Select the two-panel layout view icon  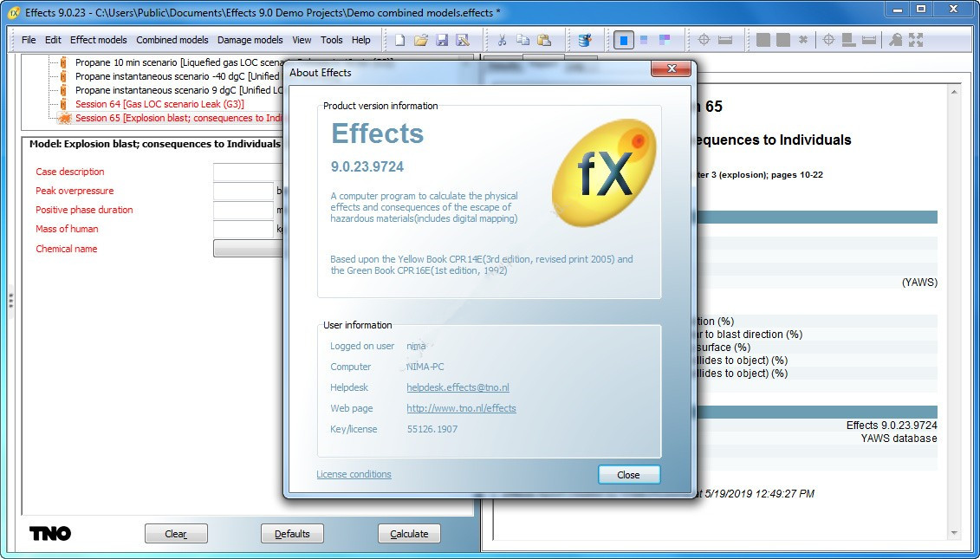point(645,40)
